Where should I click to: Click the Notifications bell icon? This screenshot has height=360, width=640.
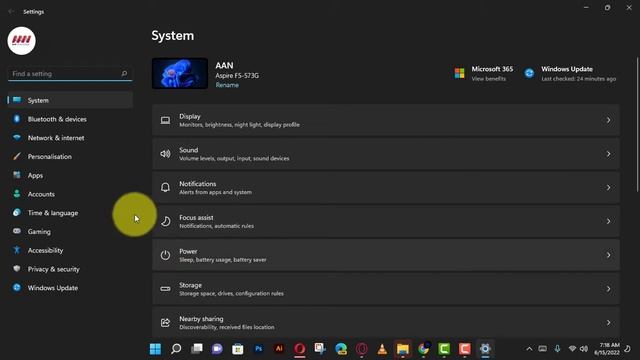[x=165, y=187]
